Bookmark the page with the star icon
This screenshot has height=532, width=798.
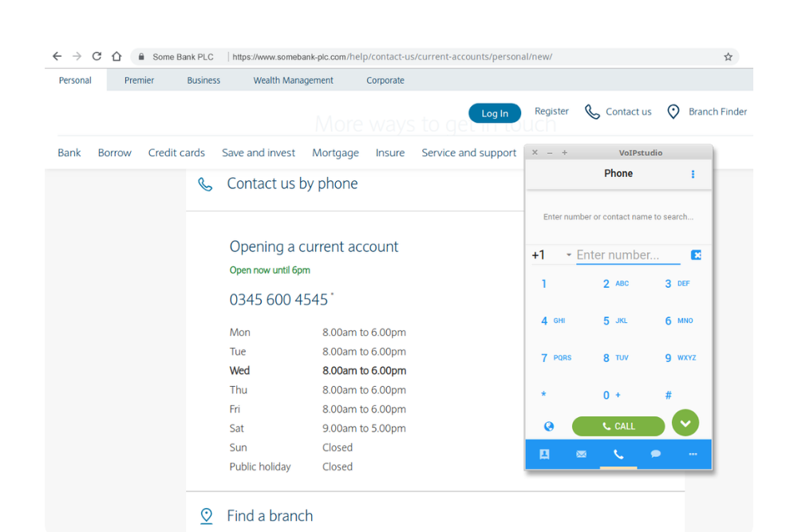pyautogui.click(x=728, y=57)
